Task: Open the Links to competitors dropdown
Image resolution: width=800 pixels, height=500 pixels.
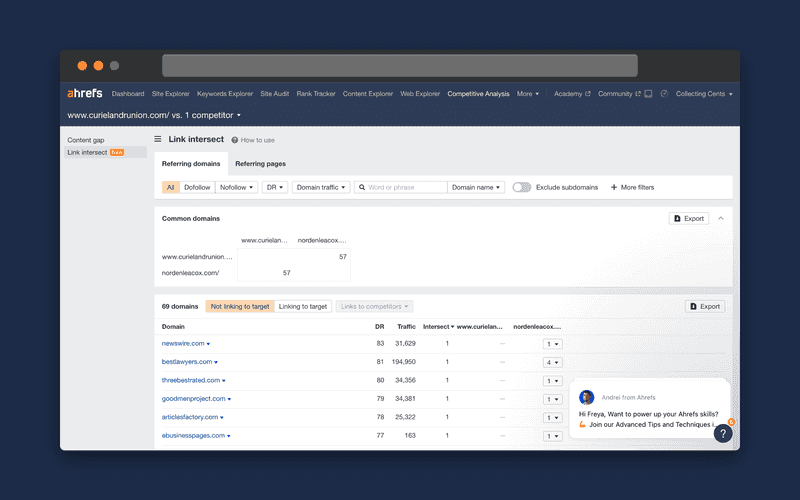Action: coord(374,307)
